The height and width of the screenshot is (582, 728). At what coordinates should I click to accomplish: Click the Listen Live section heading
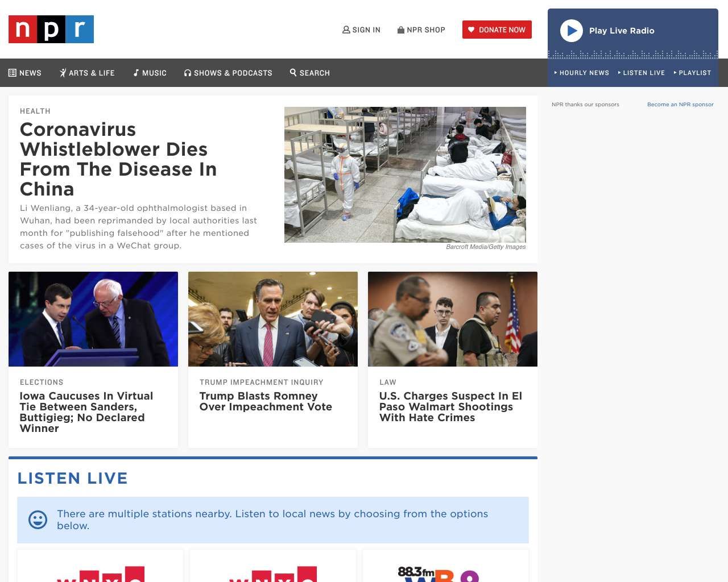[72, 479]
